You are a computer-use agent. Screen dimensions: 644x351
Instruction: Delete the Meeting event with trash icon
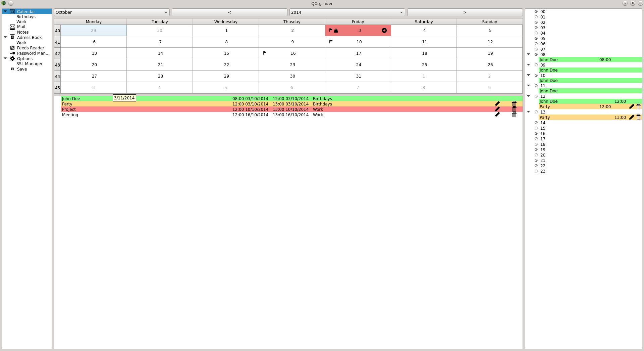tap(514, 115)
